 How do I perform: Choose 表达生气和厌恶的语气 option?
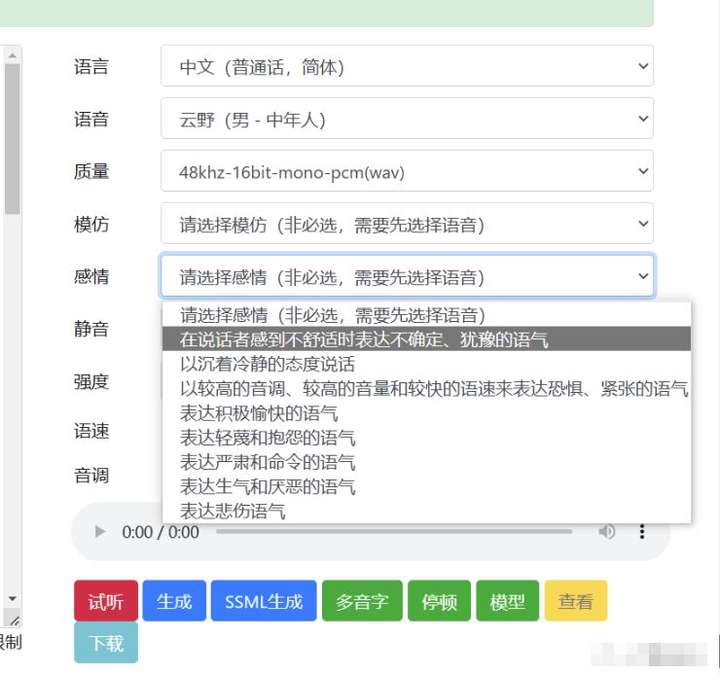[426, 486]
